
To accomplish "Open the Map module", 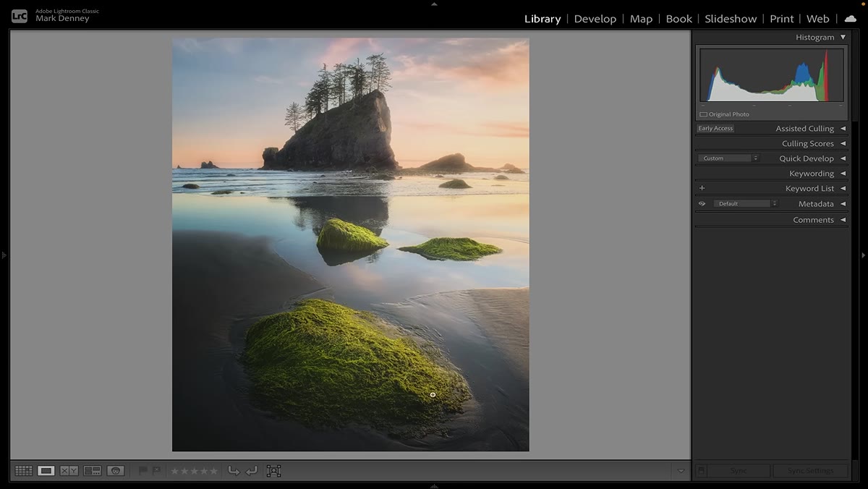I will pyautogui.click(x=641, y=19).
